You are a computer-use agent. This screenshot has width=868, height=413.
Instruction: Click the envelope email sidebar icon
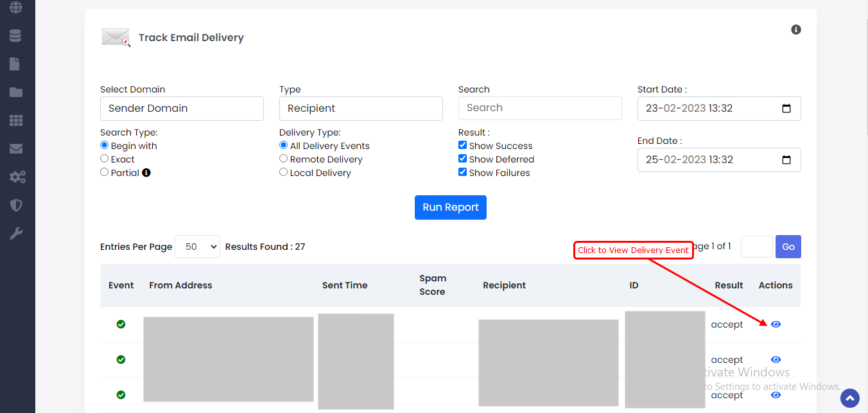(x=15, y=149)
